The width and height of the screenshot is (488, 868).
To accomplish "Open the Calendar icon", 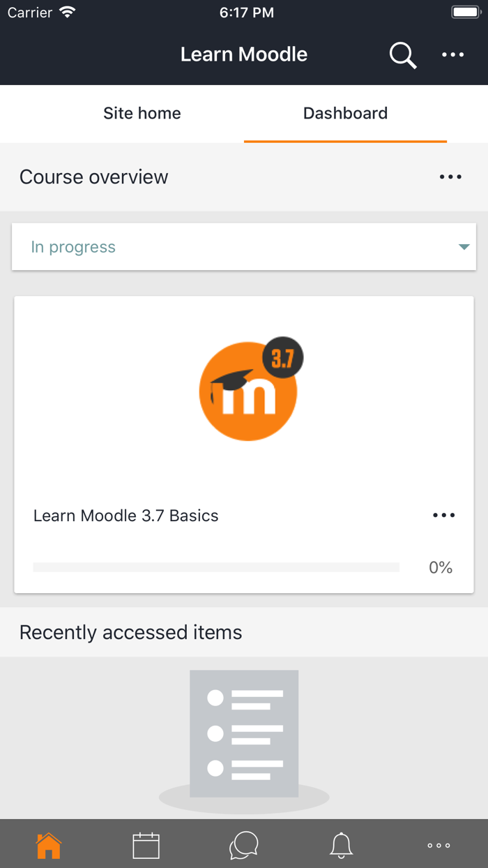I will (146, 844).
